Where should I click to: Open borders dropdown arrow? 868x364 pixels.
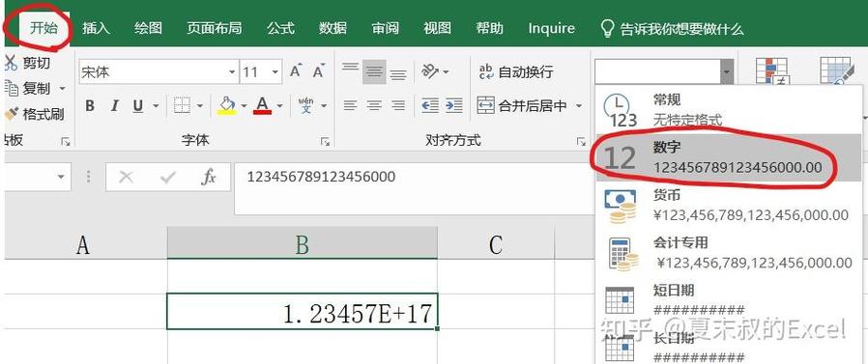200,105
